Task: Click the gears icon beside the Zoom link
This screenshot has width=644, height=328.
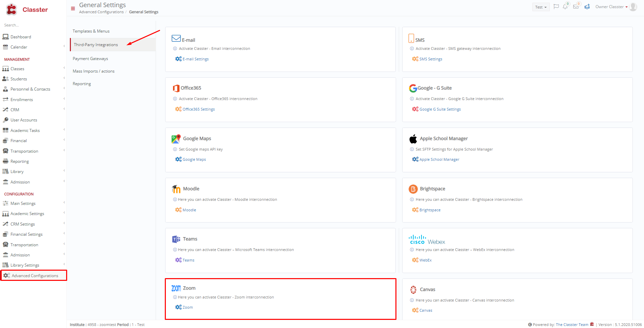Action: tap(178, 307)
